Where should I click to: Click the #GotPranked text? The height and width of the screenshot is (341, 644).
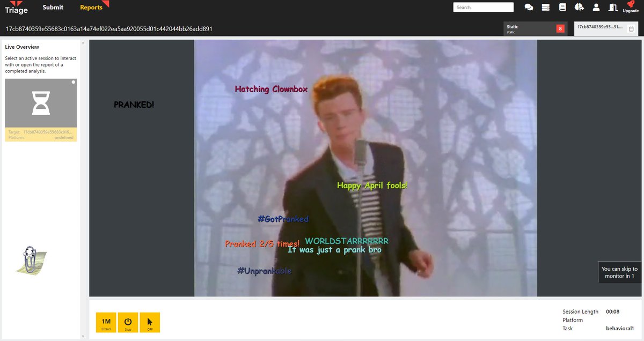[x=283, y=219]
